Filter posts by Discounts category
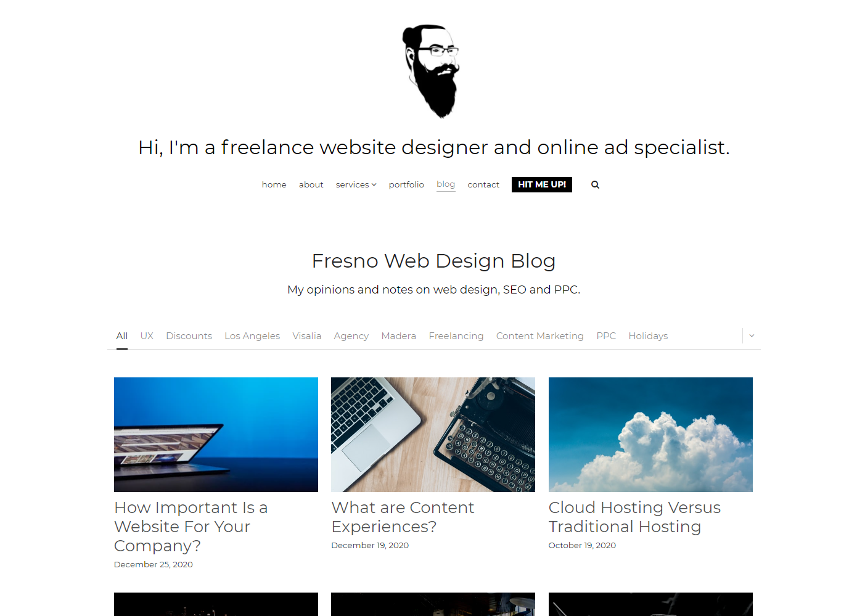Screen dimensions: 865x616 point(189,336)
